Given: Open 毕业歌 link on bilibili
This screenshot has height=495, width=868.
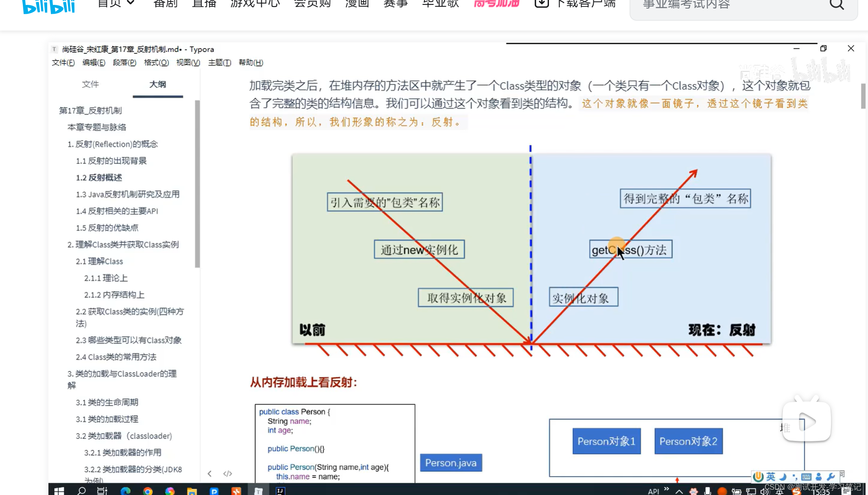Looking at the screenshot, I should [440, 3].
